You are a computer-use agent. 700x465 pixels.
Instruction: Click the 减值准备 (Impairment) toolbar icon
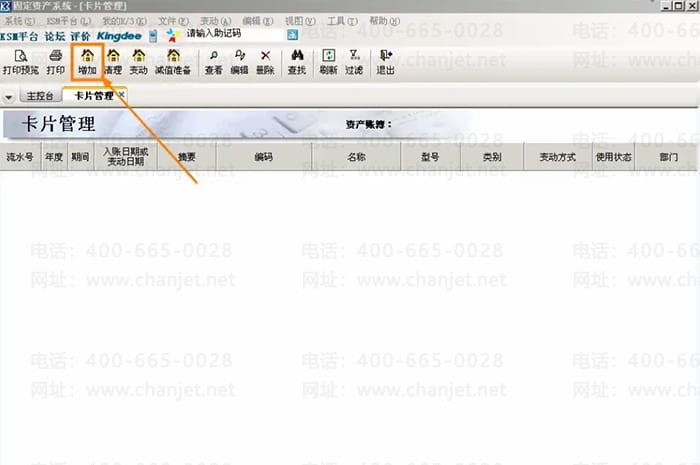click(174, 57)
